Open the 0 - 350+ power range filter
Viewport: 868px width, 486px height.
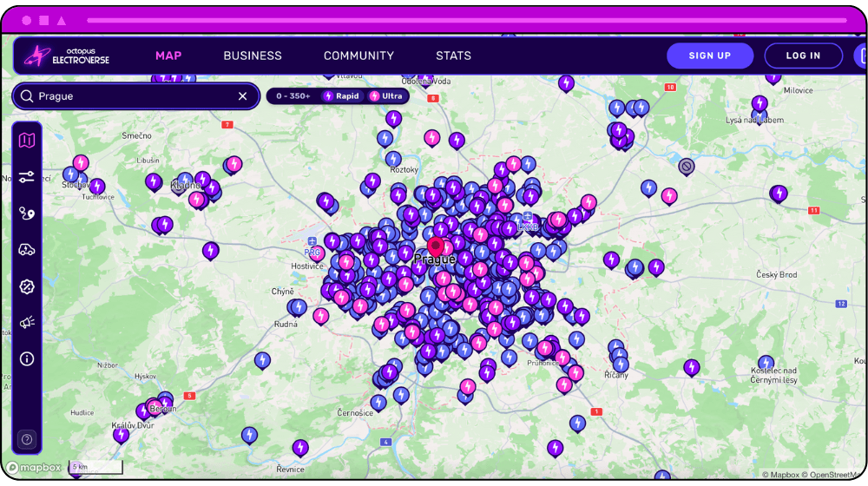(293, 96)
